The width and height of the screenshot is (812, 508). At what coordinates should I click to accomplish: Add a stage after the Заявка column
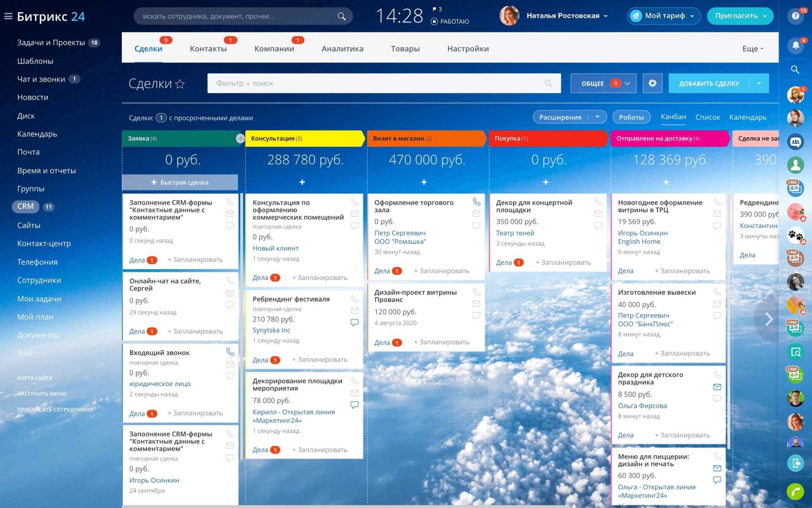tap(240, 139)
